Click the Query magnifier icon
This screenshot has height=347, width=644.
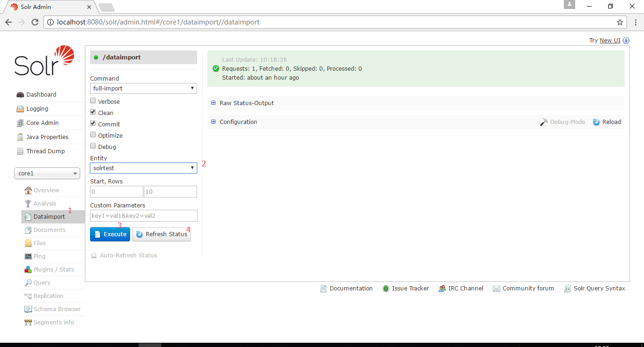(28, 283)
